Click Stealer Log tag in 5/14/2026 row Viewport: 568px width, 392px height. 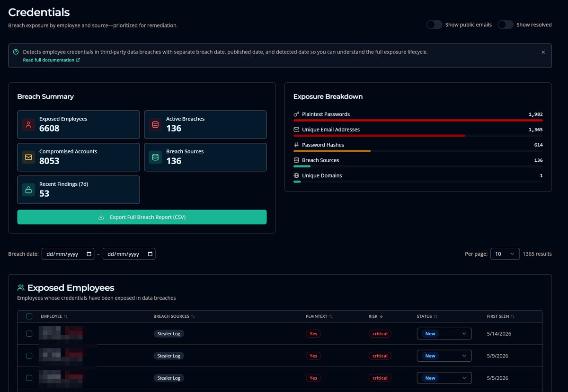pyautogui.click(x=169, y=334)
